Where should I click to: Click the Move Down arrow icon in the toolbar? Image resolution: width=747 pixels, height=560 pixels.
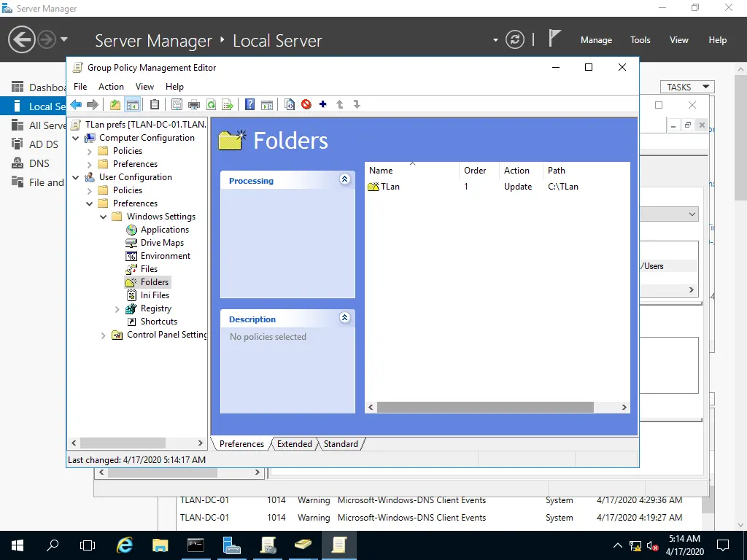tap(357, 104)
